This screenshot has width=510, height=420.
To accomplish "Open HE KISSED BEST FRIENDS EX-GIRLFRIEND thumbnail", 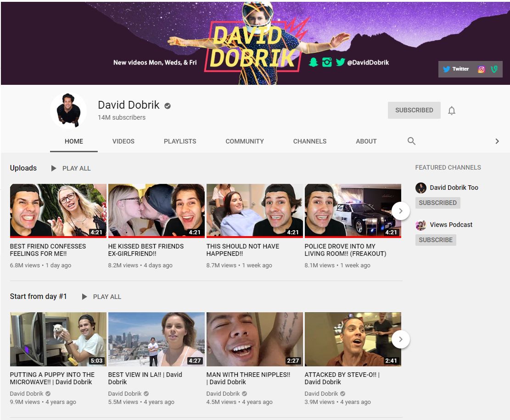I will pos(157,210).
